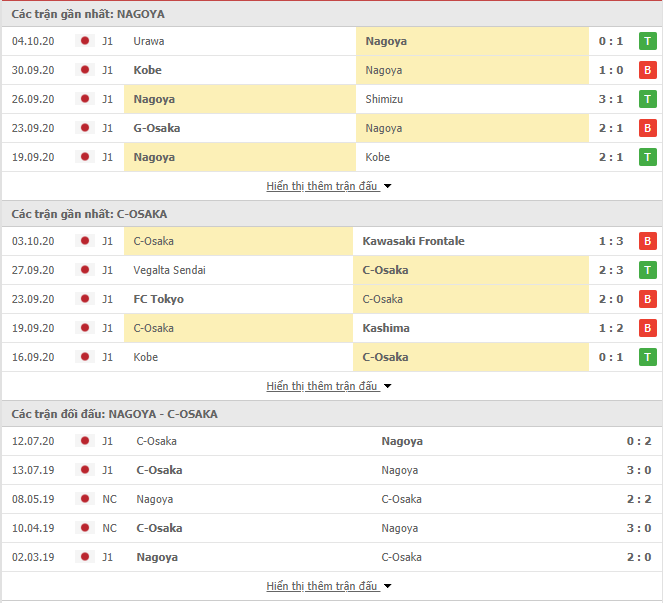Click Japan flag icon on 26.09.20 Nagoya row
The image size is (663, 603).
point(85,99)
